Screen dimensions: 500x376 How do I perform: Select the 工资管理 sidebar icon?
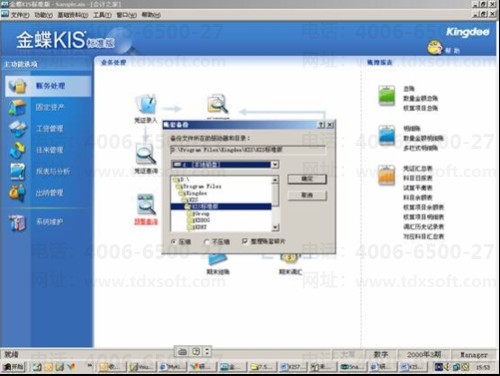tap(17, 129)
